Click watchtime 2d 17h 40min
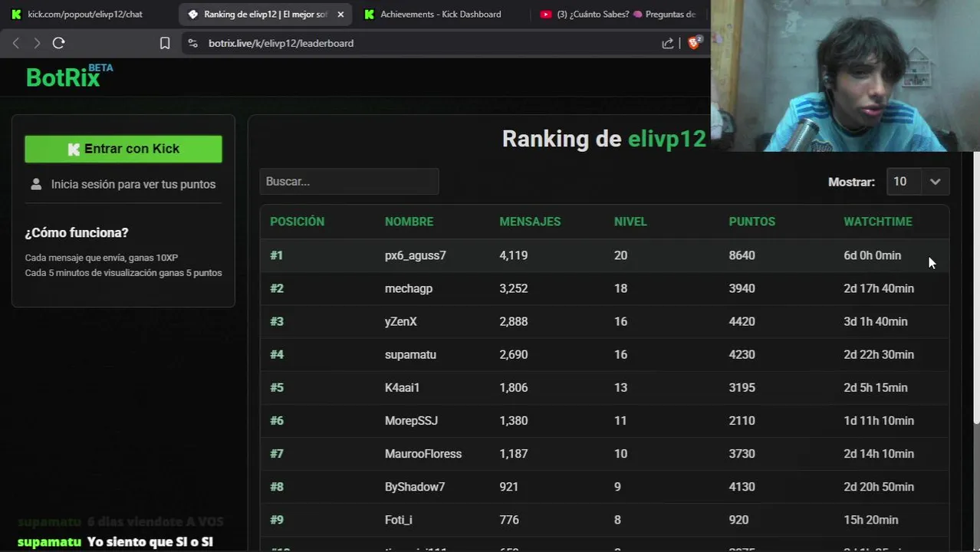The image size is (980, 552). (x=879, y=288)
